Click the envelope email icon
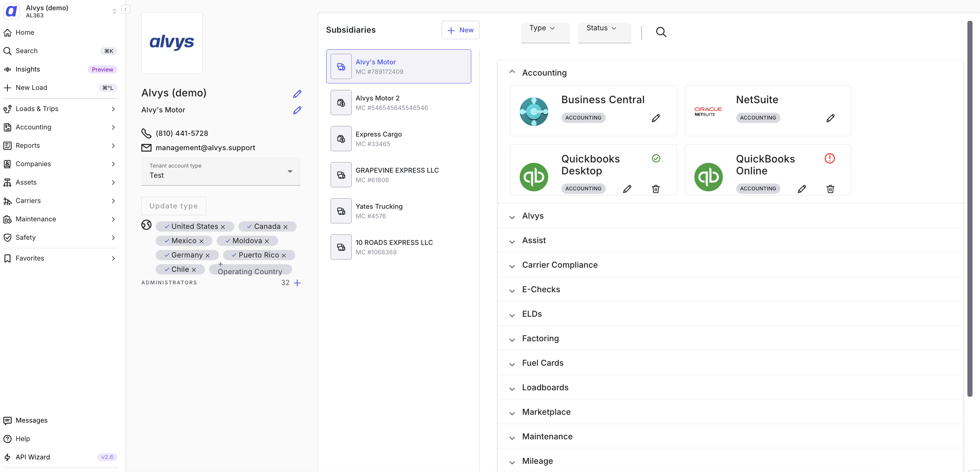This screenshot has height=472, width=980. click(146, 147)
